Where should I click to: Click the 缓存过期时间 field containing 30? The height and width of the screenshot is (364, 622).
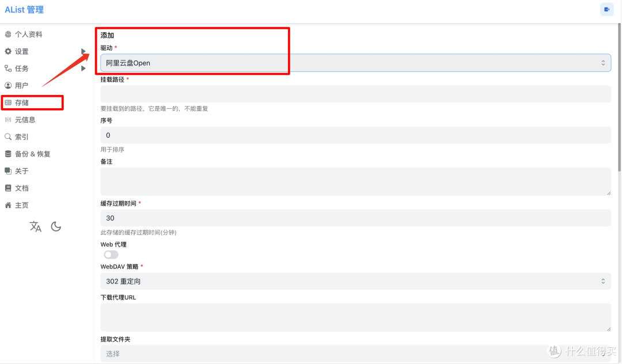point(355,218)
